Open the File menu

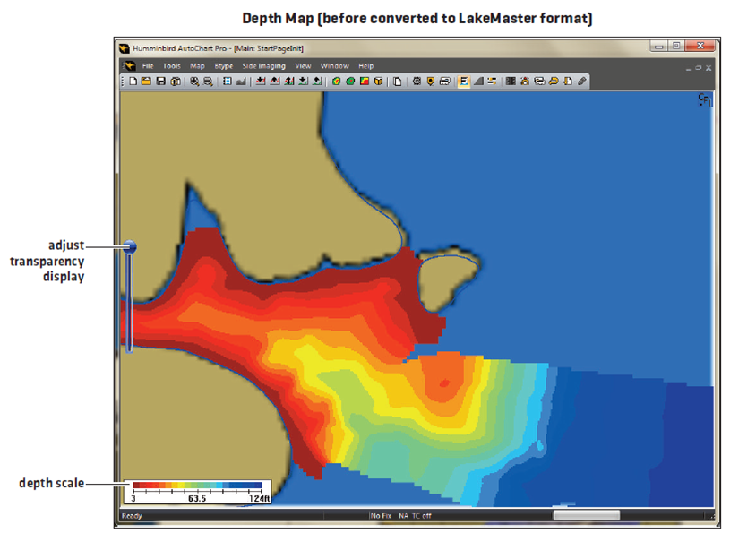click(148, 66)
